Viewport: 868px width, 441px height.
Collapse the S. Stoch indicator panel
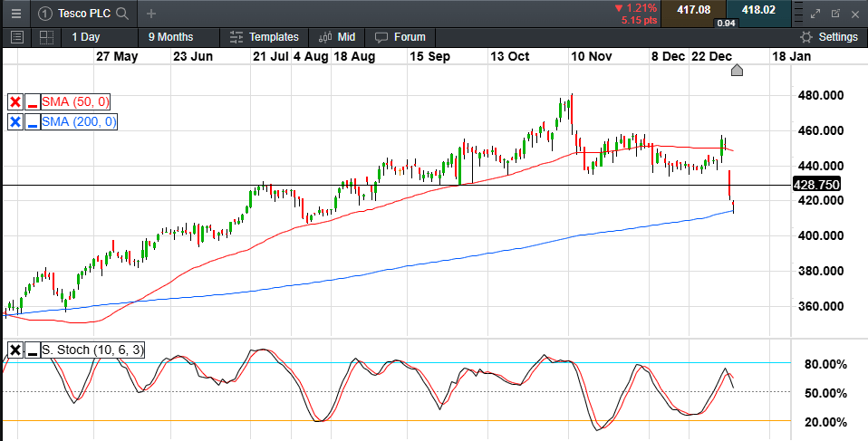[x=33, y=350]
